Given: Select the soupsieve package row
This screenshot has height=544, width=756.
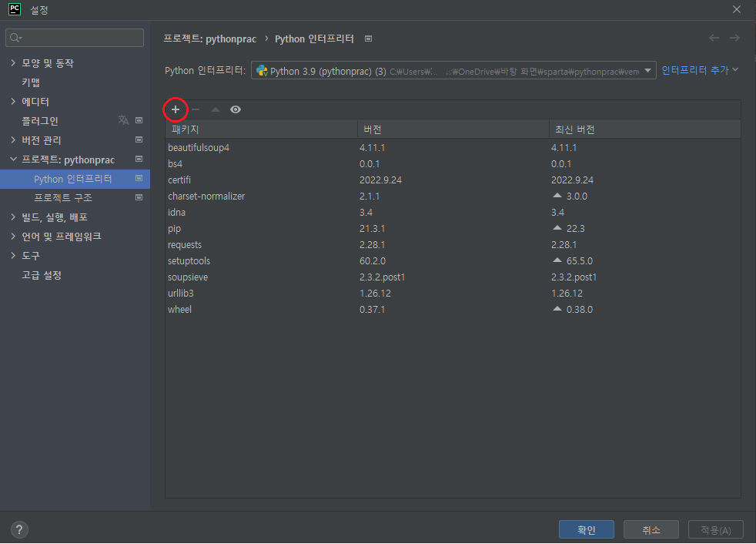Looking at the screenshot, I should click(453, 277).
